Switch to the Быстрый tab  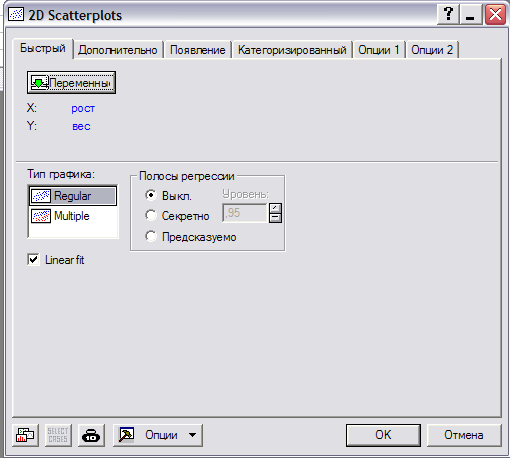[x=43, y=48]
